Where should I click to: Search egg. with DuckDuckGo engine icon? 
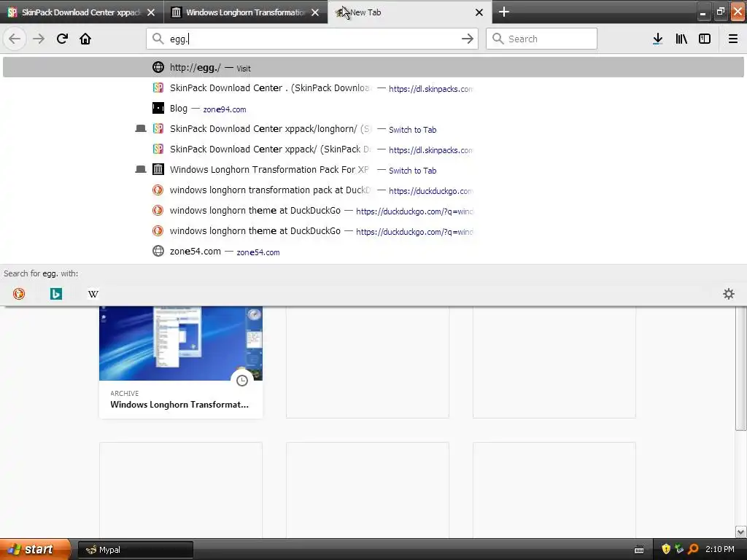[x=19, y=294]
